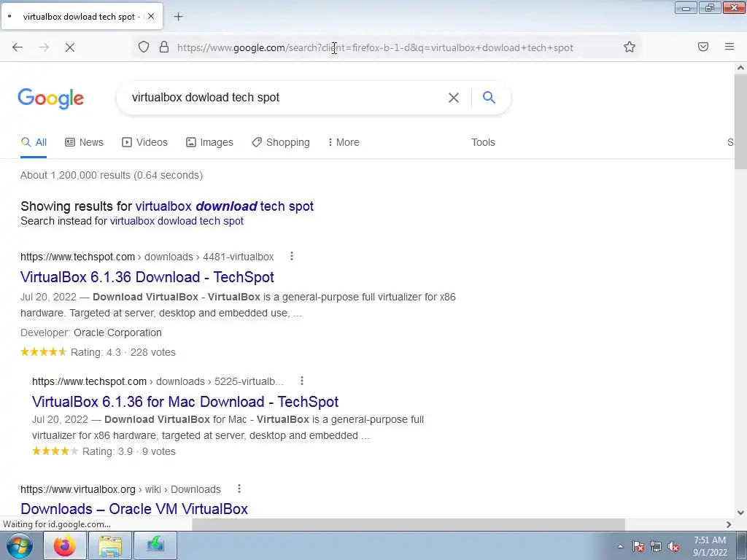Bookmark this page with the star icon
The width and height of the screenshot is (747, 560).
pyautogui.click(x=630, y=47)
